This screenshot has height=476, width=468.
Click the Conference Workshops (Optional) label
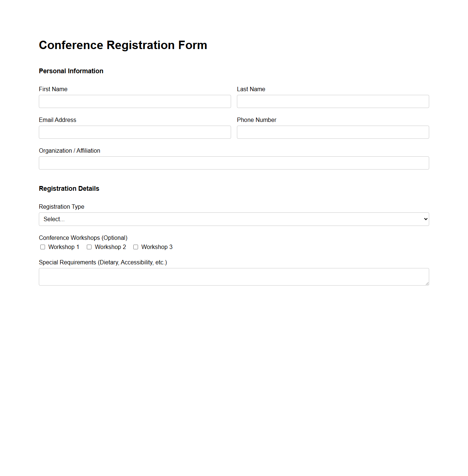(83, 238)
